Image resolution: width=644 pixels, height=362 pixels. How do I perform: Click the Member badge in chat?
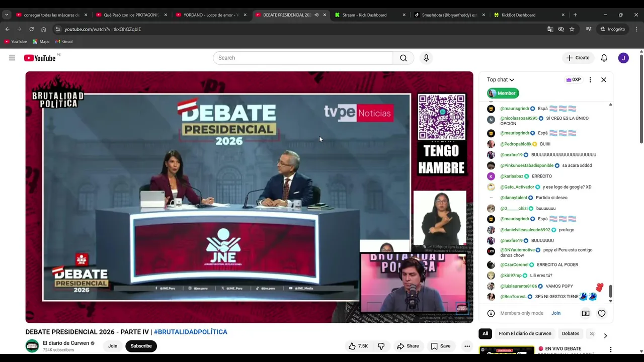pyautogui.click(x=503, y=93)
